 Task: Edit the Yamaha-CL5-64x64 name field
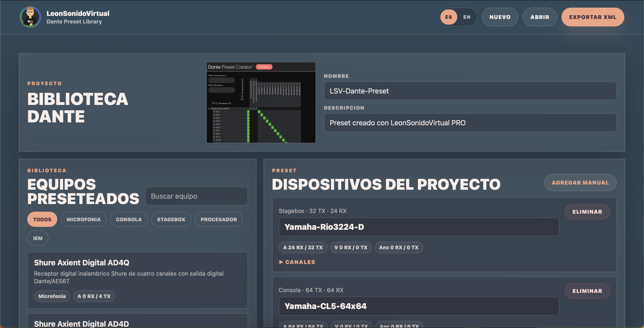[x=419, y=306]
